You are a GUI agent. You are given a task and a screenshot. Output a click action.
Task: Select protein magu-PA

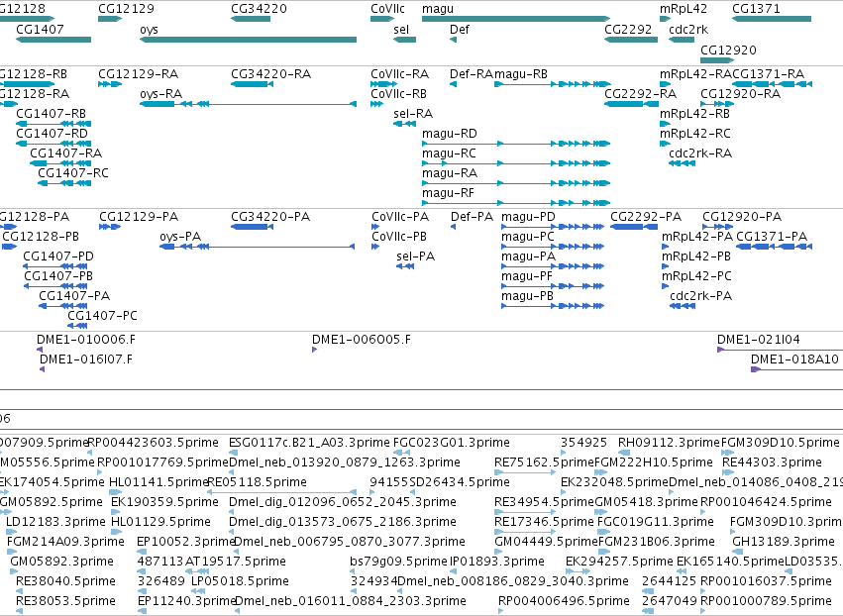click(553, 266)
